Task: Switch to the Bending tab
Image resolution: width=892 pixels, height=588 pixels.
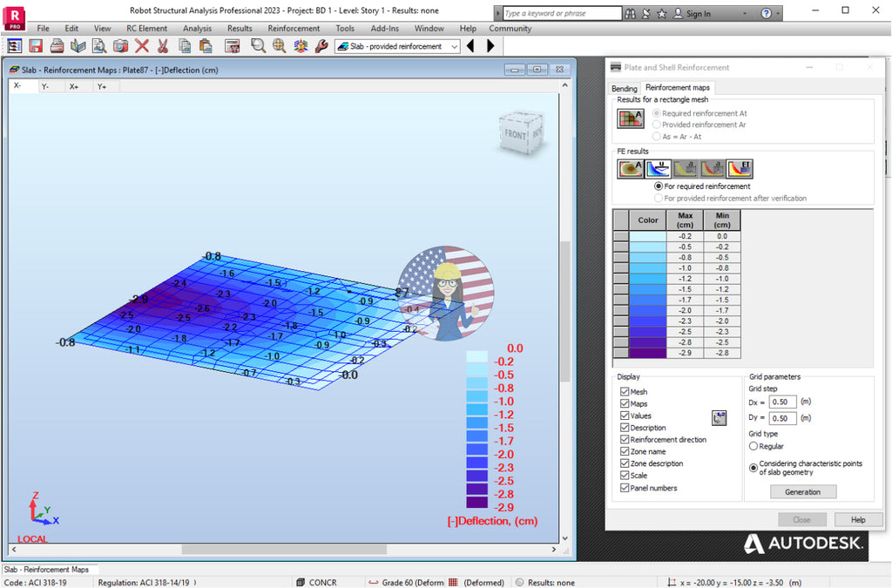Action: click(624, 88)
